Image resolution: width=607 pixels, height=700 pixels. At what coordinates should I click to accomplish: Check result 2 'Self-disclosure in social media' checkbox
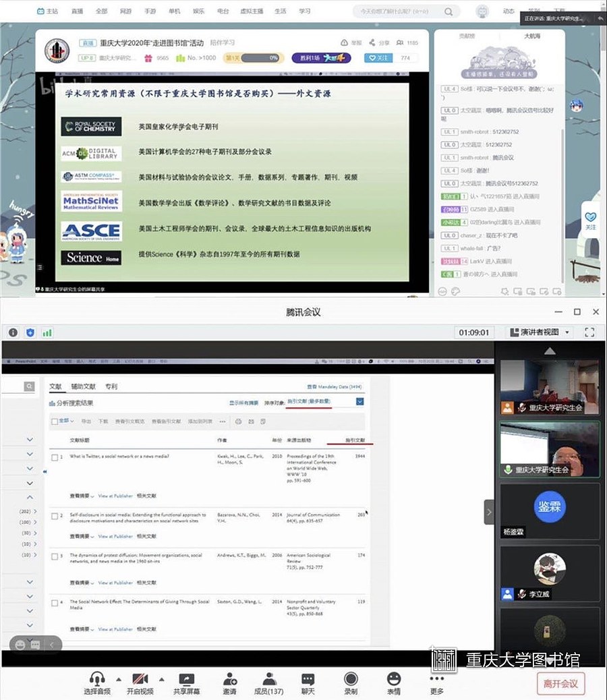[55, 516]
